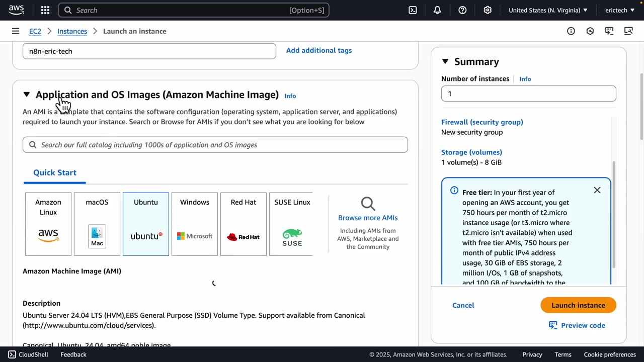Open the Terms footer link

click(x=563, y=354)
